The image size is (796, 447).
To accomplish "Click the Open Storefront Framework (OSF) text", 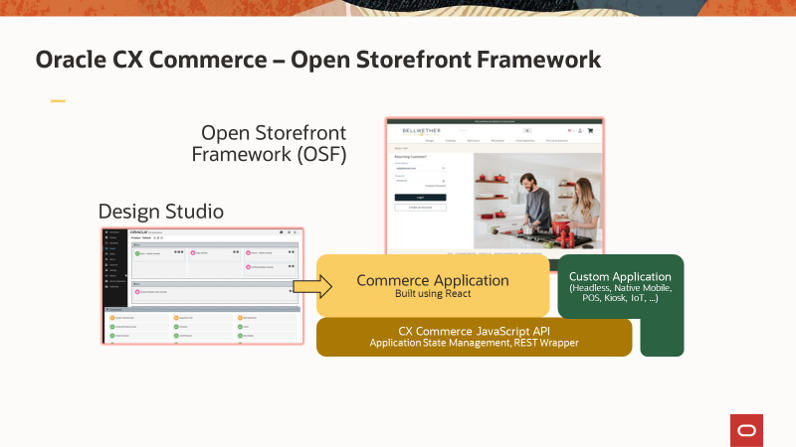I will [270, 144].
